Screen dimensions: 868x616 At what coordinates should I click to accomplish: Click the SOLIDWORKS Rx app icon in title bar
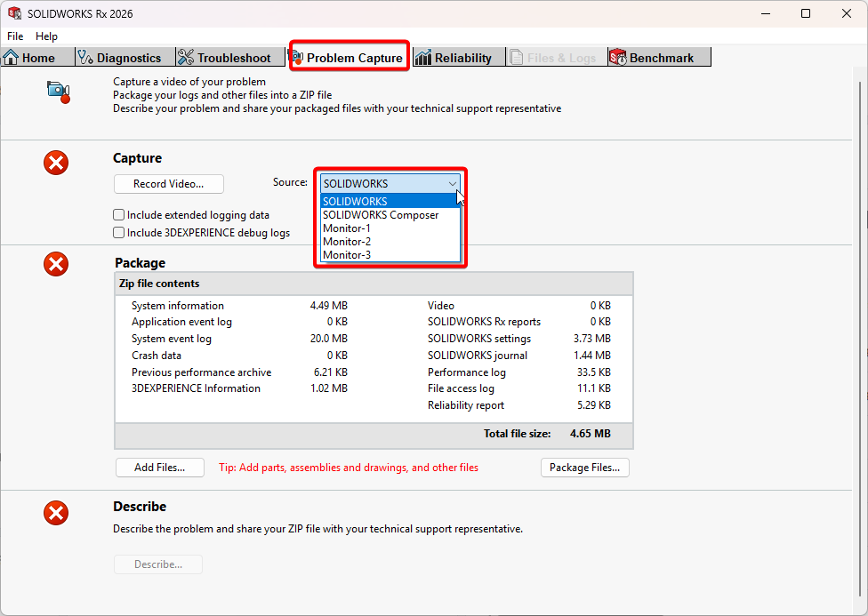point(14,13)
